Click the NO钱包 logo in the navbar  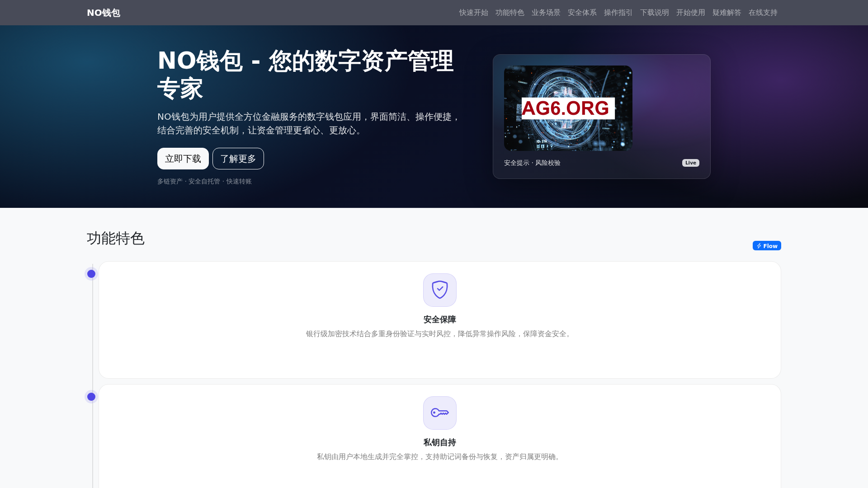click(104, 13)
